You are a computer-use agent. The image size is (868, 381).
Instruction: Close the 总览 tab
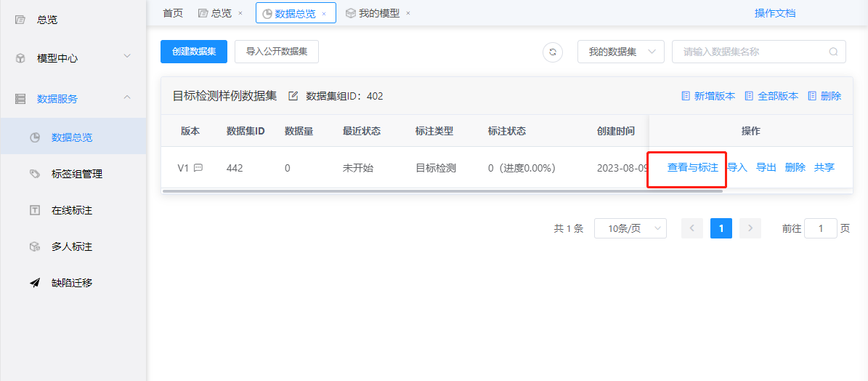pos(240,13)
